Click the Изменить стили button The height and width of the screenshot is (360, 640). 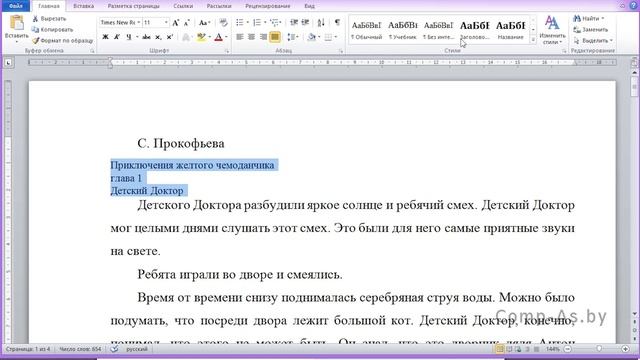[x=552, y=30]
